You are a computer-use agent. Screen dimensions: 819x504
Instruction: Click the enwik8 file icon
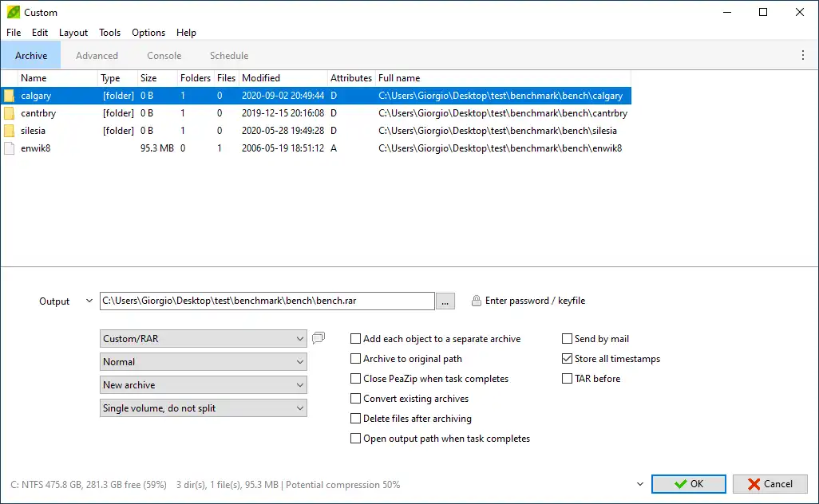(10, 148)
